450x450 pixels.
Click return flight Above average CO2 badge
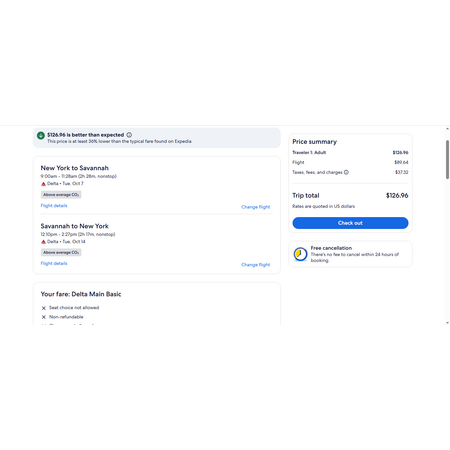coord(61,252)
